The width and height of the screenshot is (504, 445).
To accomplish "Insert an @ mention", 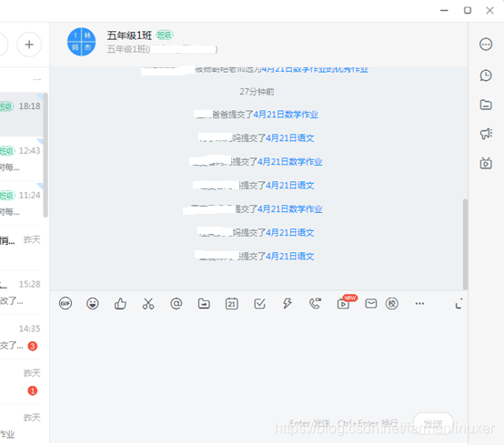I will tap(176, 304).
